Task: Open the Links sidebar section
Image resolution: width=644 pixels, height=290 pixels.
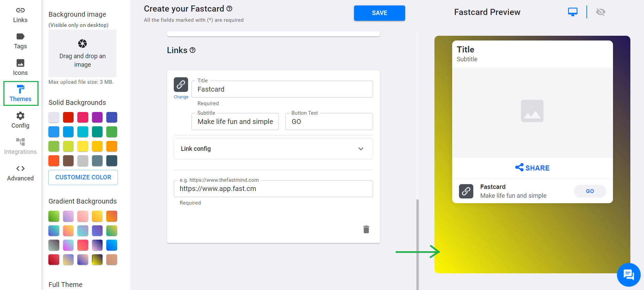Action: pyautogui.click(x=20, y=15)
